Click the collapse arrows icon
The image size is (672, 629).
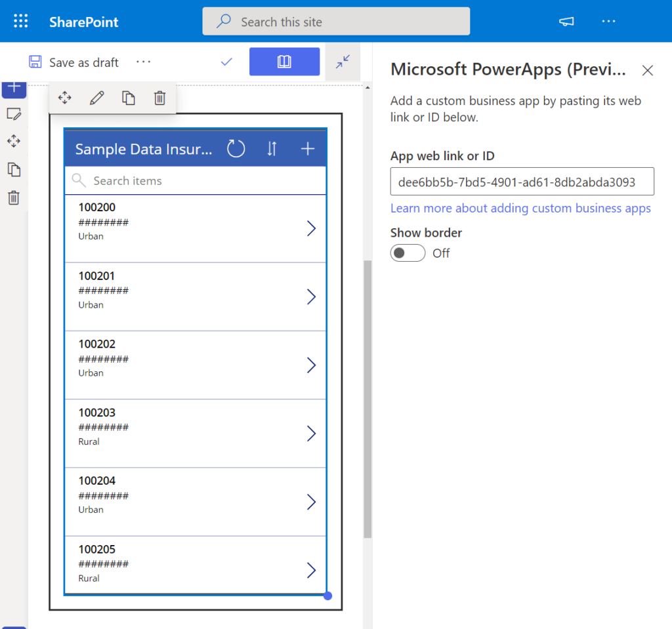point(343,62)
